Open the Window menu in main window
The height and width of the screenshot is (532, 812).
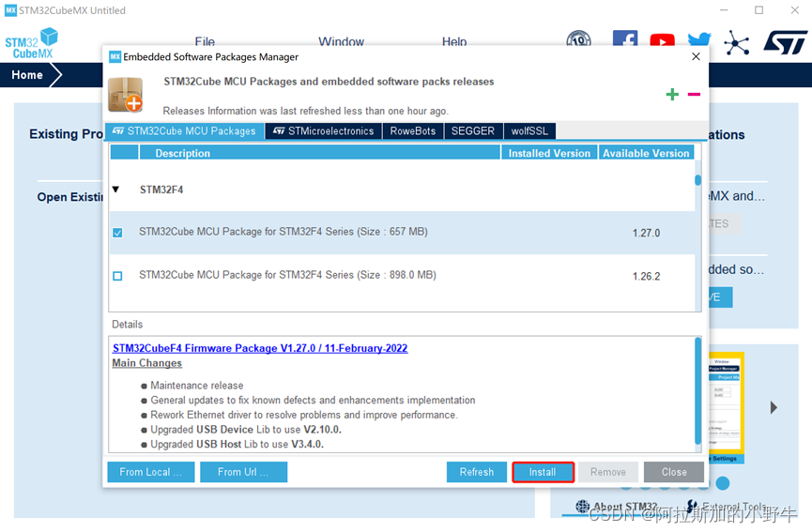pyautogui.click(x=341, y=42)
